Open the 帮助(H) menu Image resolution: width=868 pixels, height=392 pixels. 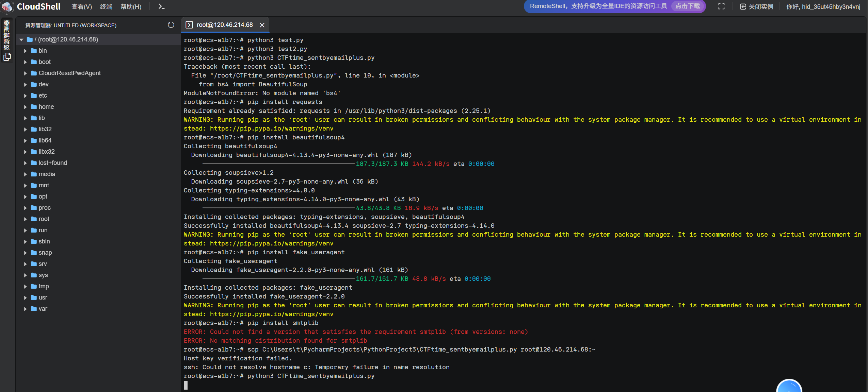(x=131, y=6)
